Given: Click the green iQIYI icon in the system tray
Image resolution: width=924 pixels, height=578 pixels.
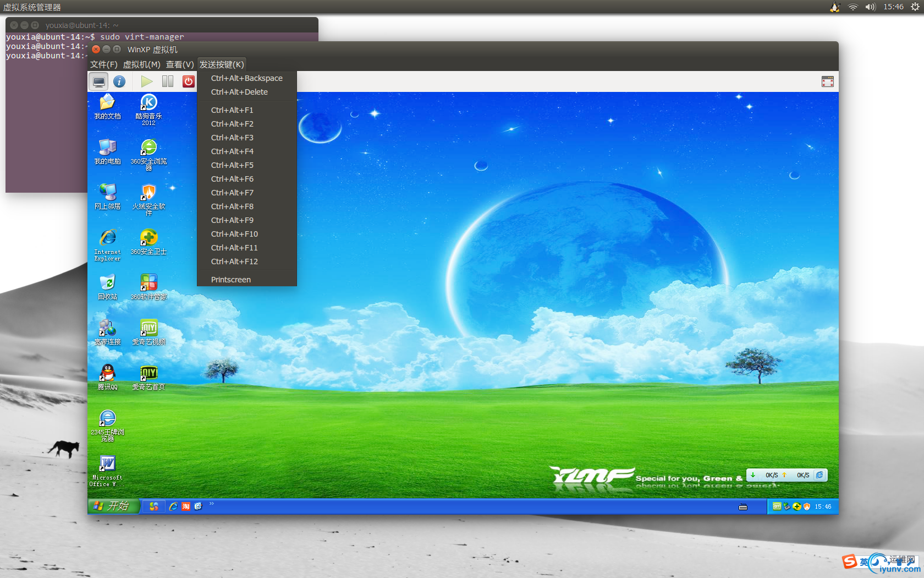Looking at the screenshot, I should pos(777,506).
